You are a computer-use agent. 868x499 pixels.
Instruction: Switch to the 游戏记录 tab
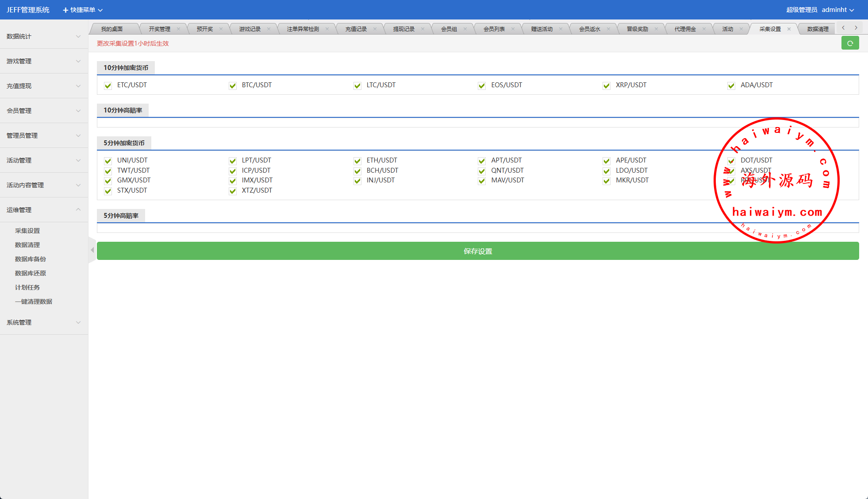(250, 29)
